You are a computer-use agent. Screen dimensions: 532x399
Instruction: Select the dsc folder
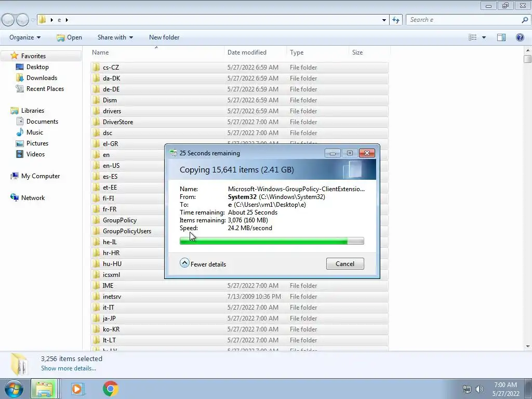(x=239, y=132)
